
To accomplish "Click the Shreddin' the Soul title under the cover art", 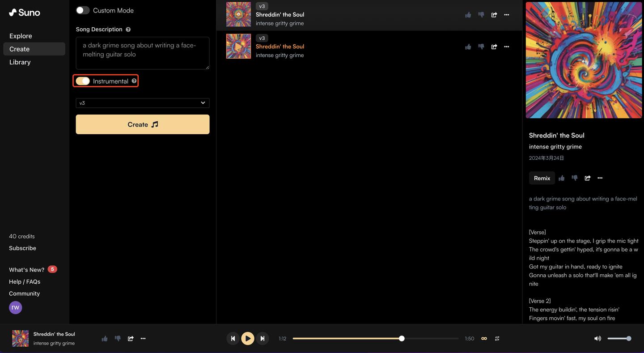I will [x=557, y=135].
